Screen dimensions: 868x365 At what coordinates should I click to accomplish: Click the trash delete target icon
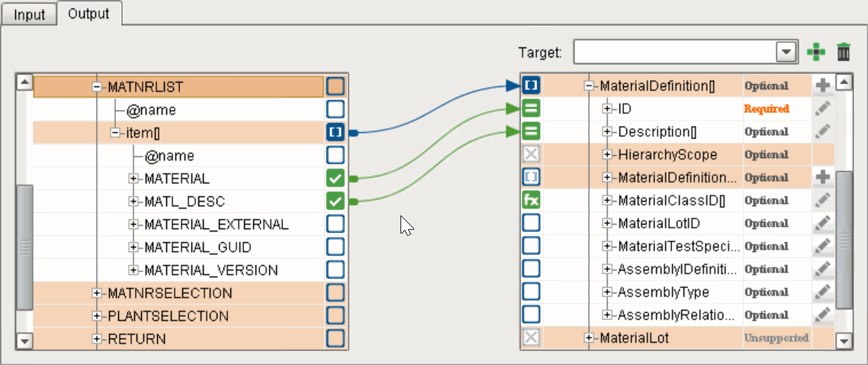pyautogui.click(x=843, y=53)
